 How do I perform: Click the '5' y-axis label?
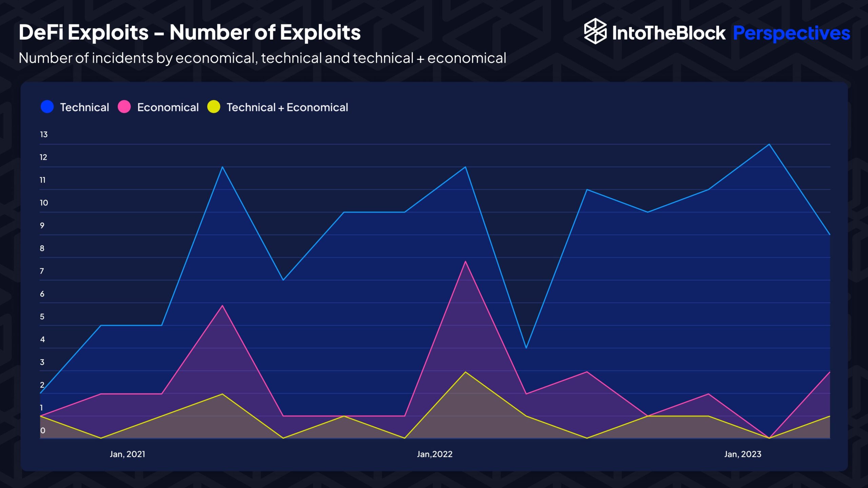(x=42, y=317)
